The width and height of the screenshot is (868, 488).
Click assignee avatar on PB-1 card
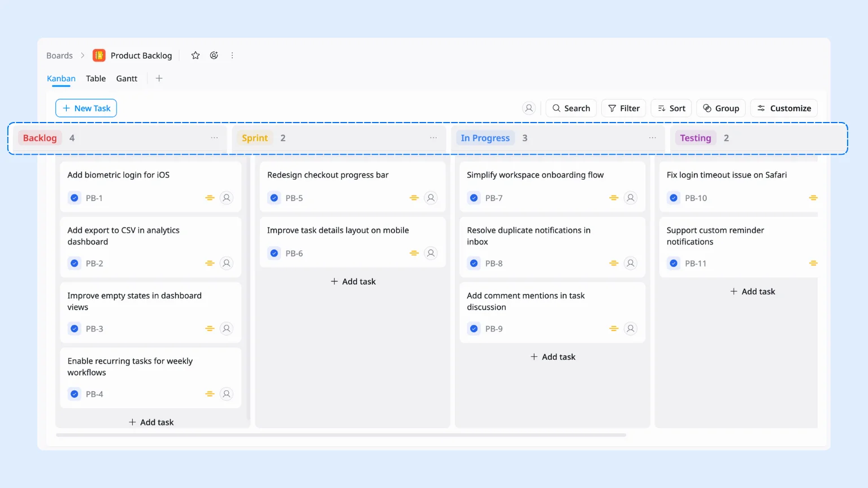[x=227, y=198]
